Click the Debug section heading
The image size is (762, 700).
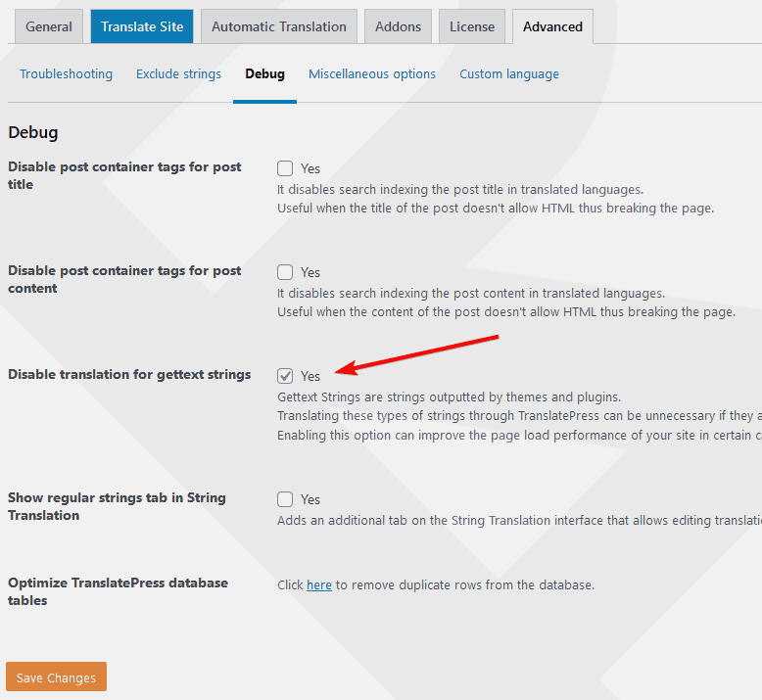point(33,132)
